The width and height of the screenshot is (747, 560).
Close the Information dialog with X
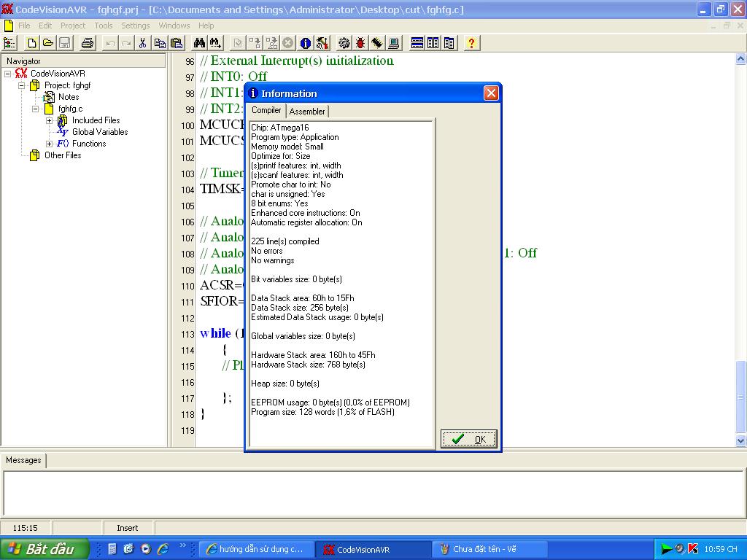pos(491,93)
